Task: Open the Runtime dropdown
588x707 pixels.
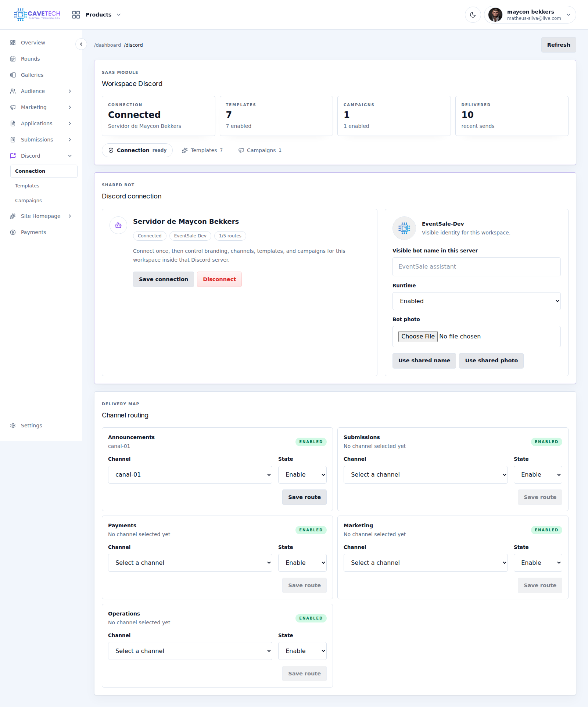Action: coord(477,301)
